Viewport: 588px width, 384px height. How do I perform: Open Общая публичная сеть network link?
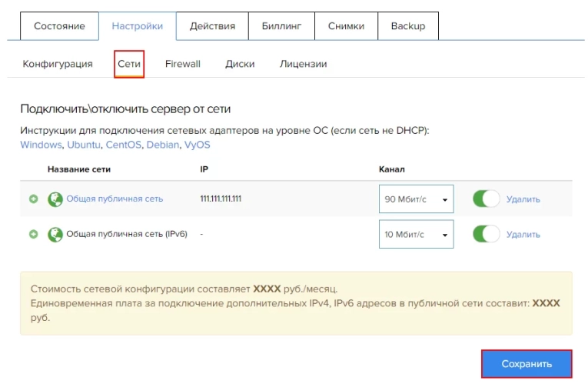(x=115, y=199)
